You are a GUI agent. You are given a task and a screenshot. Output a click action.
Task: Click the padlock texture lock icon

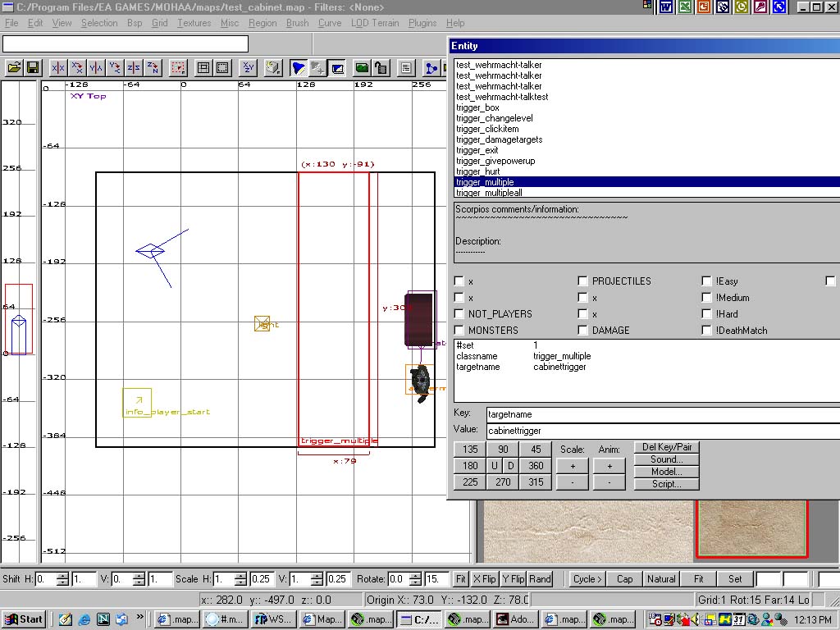coord(381,67)
